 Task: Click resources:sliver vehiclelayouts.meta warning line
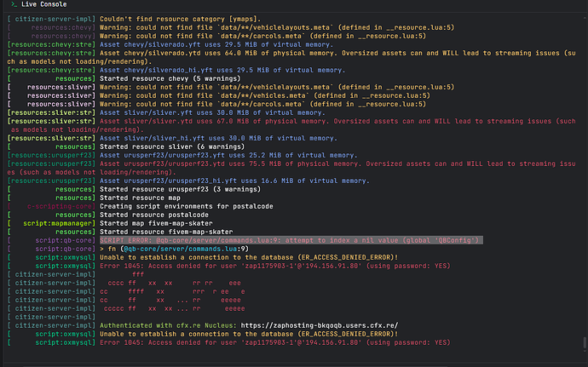(277, 87)
